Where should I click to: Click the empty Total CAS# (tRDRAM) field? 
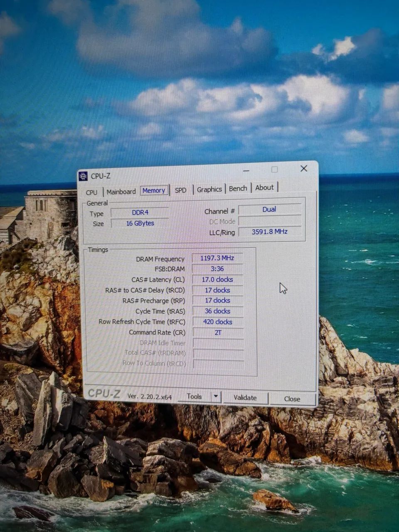pyautogui.click(x=218, y=354)
